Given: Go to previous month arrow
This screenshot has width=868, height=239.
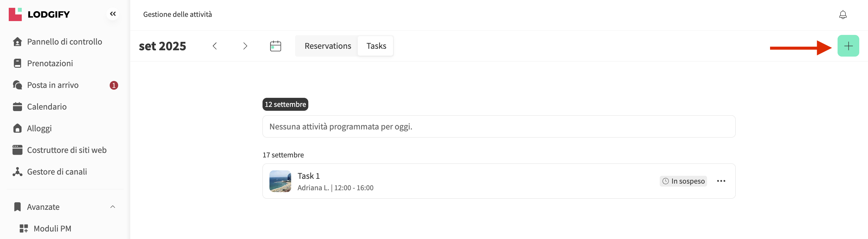Looking at the screenshot, I should coord(215,46).
